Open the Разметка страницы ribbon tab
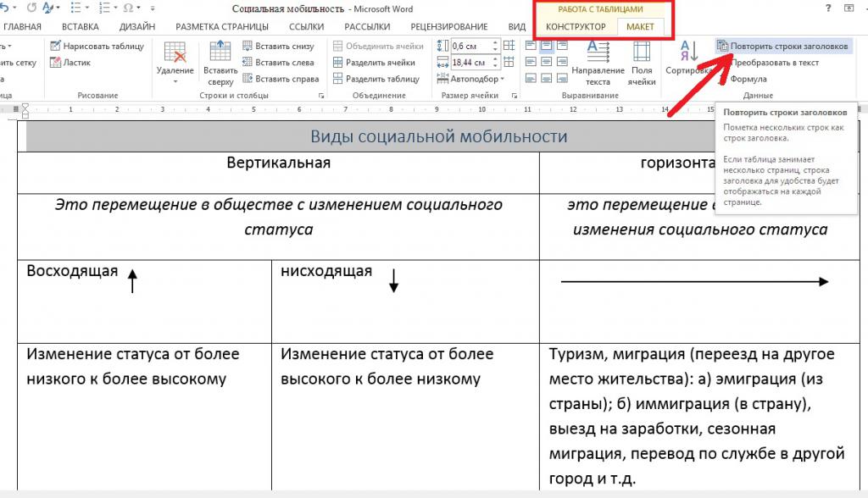The height and width of the screenshot is (498, 868). (222, 26)
